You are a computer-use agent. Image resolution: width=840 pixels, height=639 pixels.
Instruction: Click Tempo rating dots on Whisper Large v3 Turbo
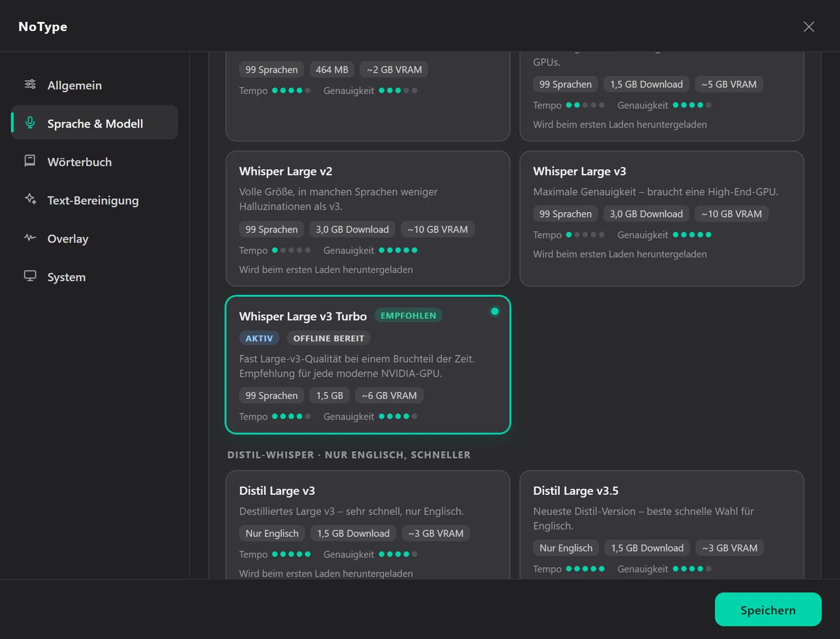291,416
